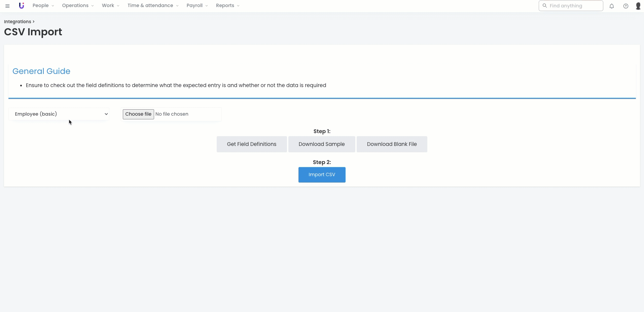This screenshot has height=312, width=644.
Task: Click Download Blank File
Action: tap(392, 144)
